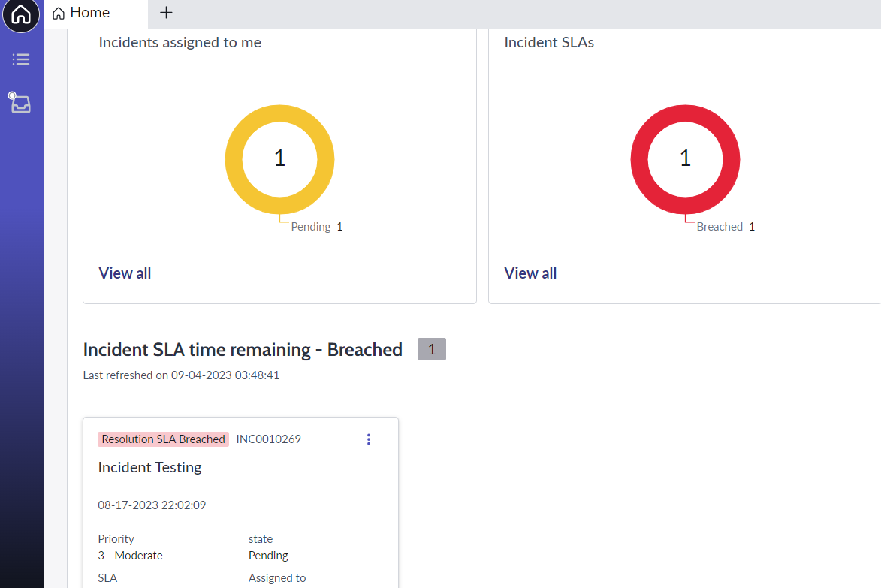The image size is (881, 588).
Task: Open the Home workspace icon in sidebar
Action: 21,14
